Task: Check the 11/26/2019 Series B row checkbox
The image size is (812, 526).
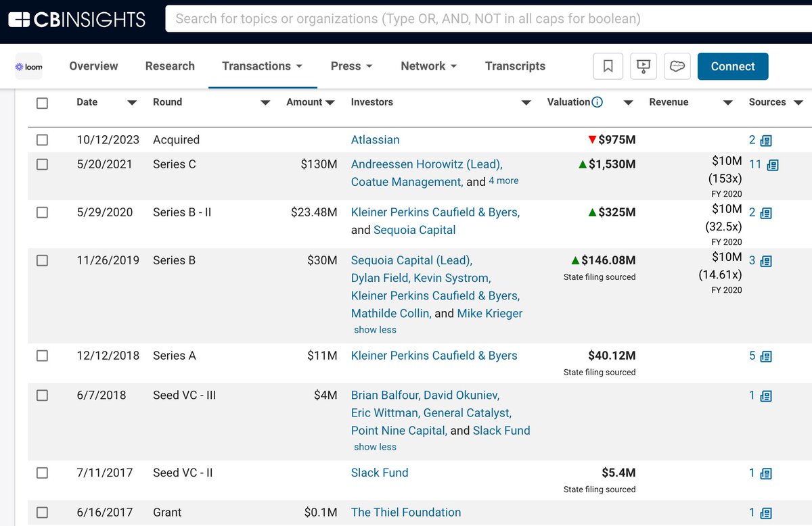Action: 42,260
